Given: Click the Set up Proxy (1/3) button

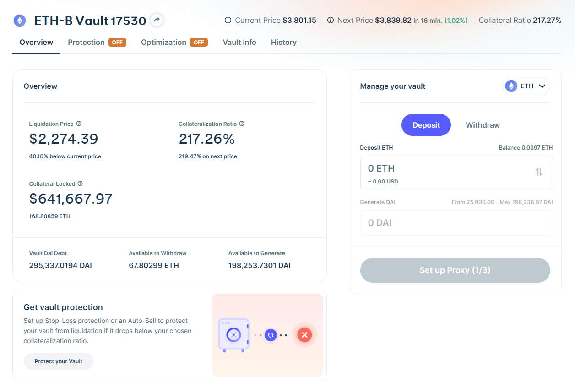Looking at the screenshot, I should (455, 270).
